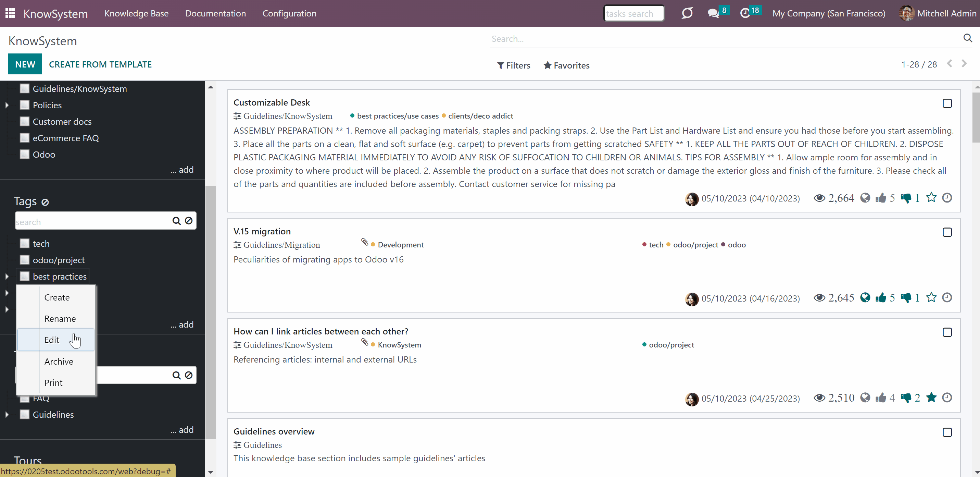Click the add link under Tags list

[x=182, y=325]
